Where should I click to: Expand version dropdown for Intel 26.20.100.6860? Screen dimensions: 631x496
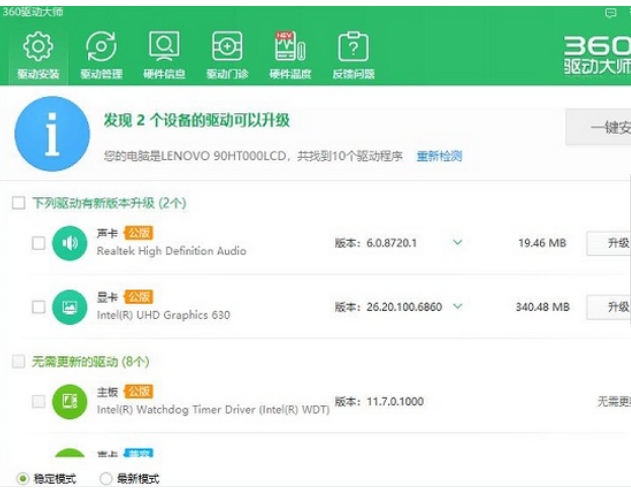pyautogui.click(x=457, y=306)
